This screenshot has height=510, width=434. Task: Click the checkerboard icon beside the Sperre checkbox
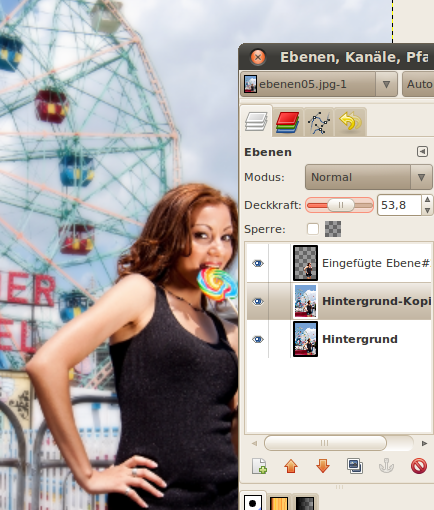333,229
